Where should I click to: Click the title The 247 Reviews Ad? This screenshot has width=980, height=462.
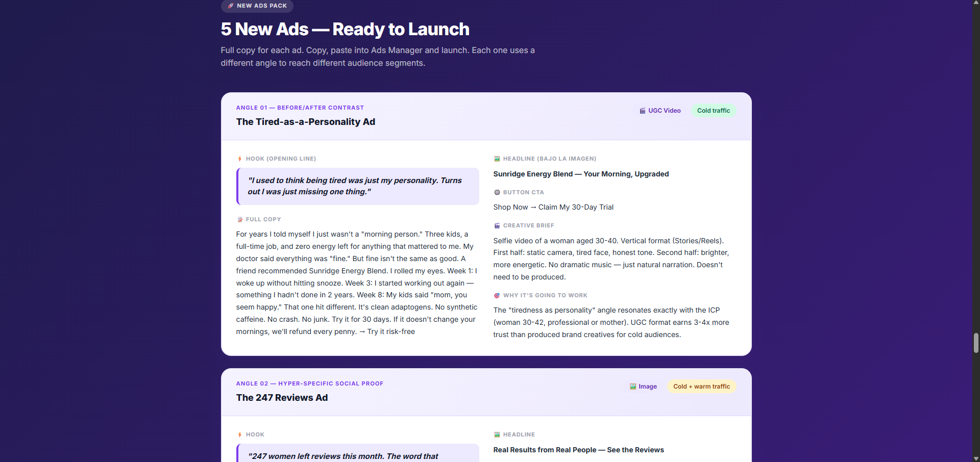tap(282, 398)
